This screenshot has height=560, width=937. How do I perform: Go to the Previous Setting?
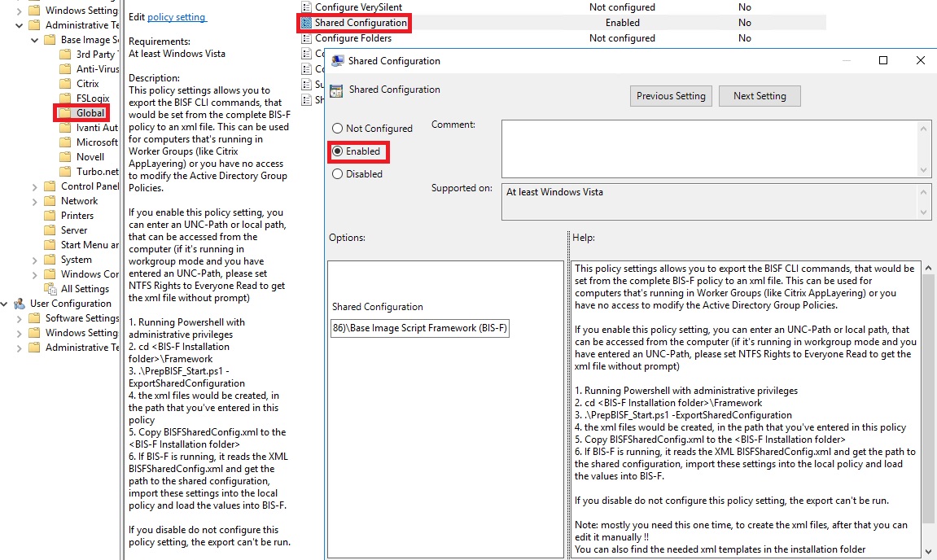coord(671,95)
